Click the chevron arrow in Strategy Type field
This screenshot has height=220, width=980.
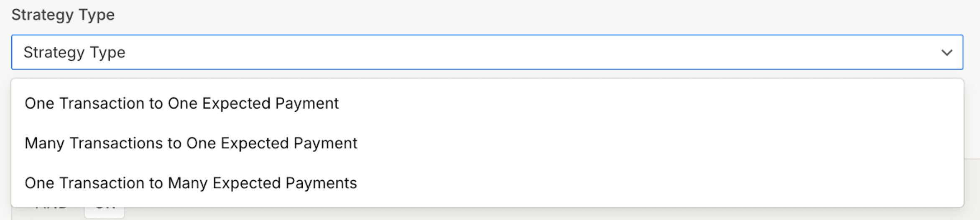tap(947, 53)
